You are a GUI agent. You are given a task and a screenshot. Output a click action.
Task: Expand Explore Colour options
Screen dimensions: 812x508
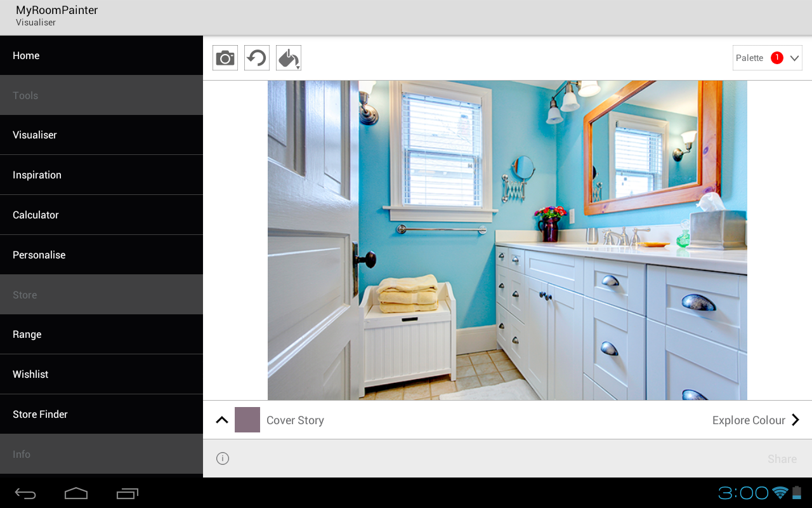[x=756, y=420]
